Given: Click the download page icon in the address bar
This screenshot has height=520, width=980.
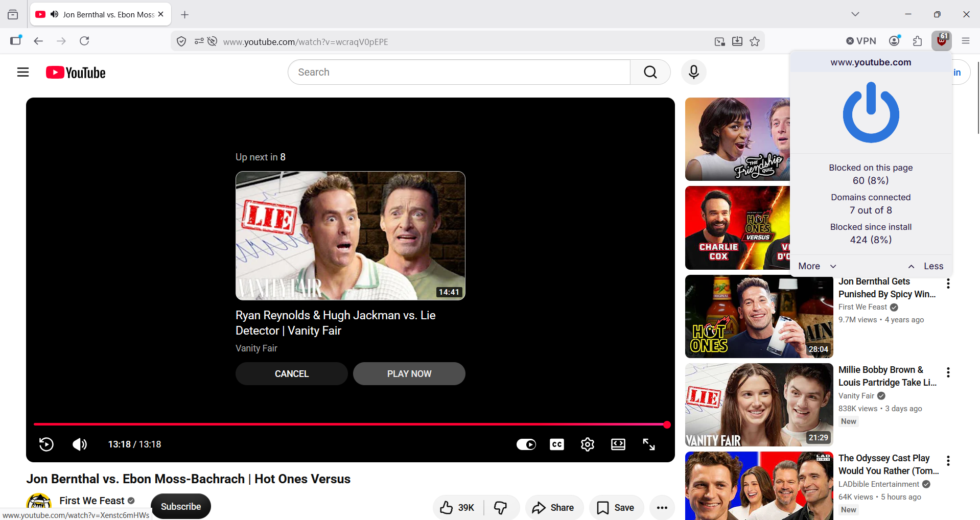Looking at the screenshot, I should click(737, 41).
